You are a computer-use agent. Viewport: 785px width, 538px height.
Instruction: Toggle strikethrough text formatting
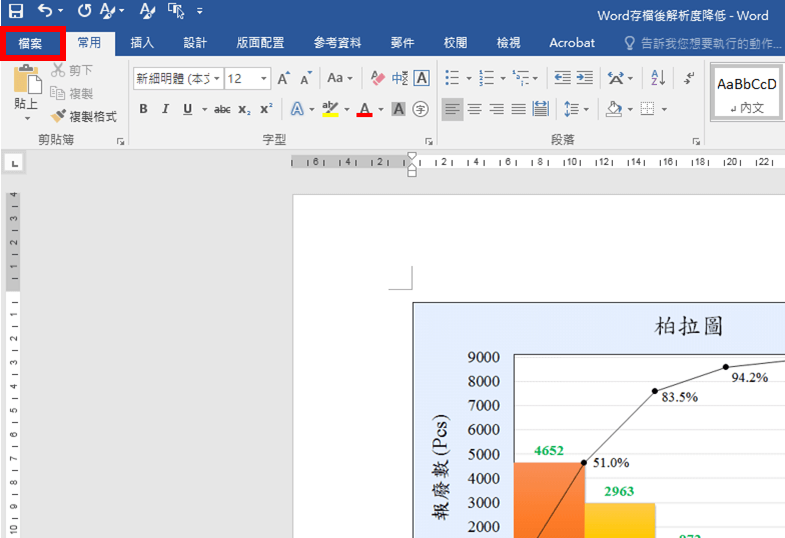click(x=222, y=109)
